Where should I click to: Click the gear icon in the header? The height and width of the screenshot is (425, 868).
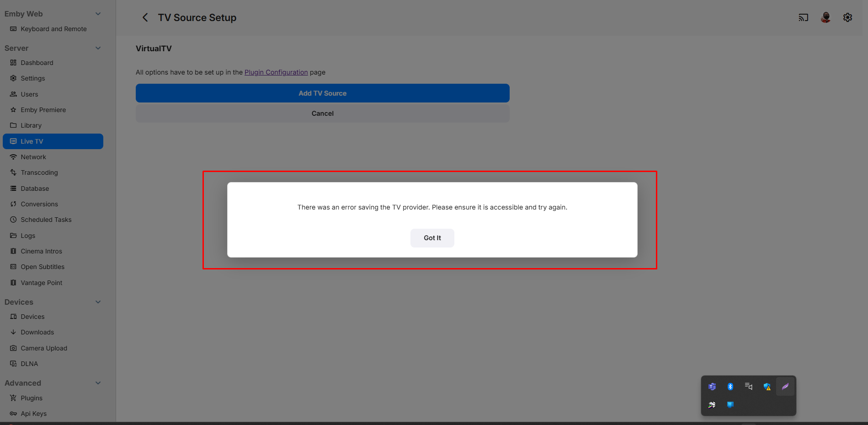coord(847,17)
